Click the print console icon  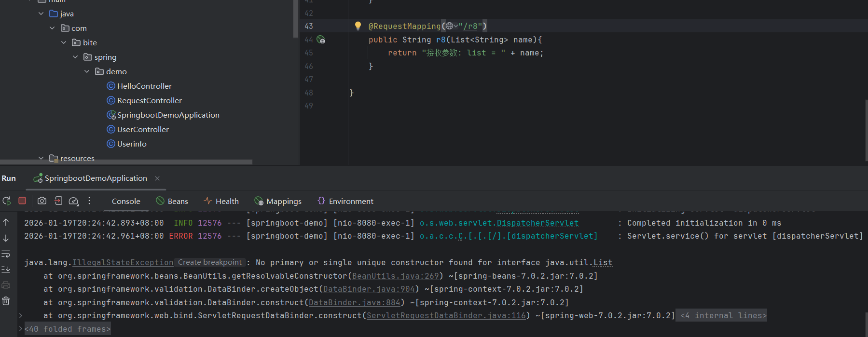pos(6,285)
